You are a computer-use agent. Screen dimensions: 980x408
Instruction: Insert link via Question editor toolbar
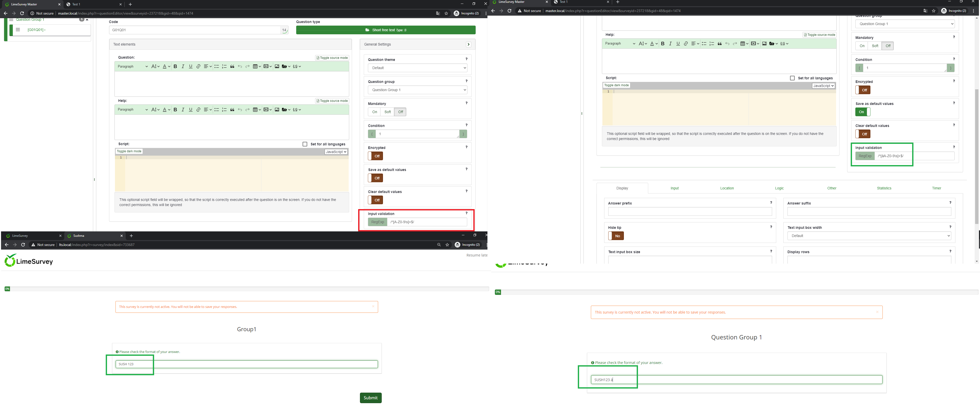(198, 67)
